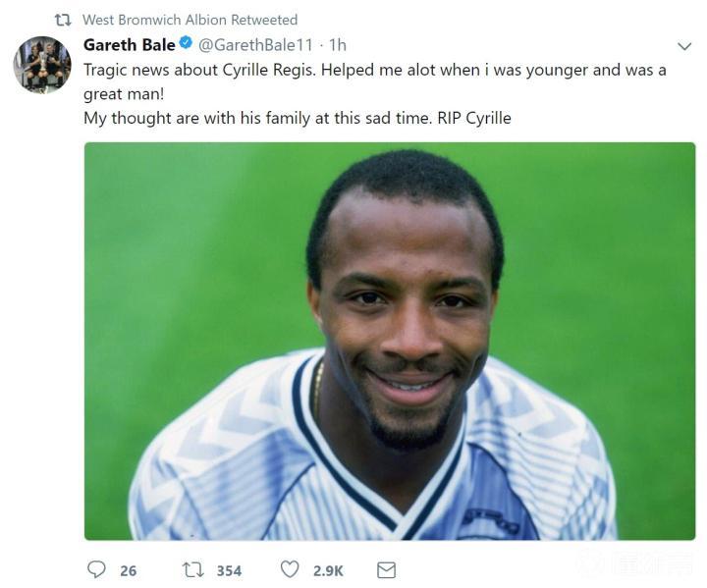Click the Direct Message envelope icon
This screenshot has width=707, height=588.
386,569
